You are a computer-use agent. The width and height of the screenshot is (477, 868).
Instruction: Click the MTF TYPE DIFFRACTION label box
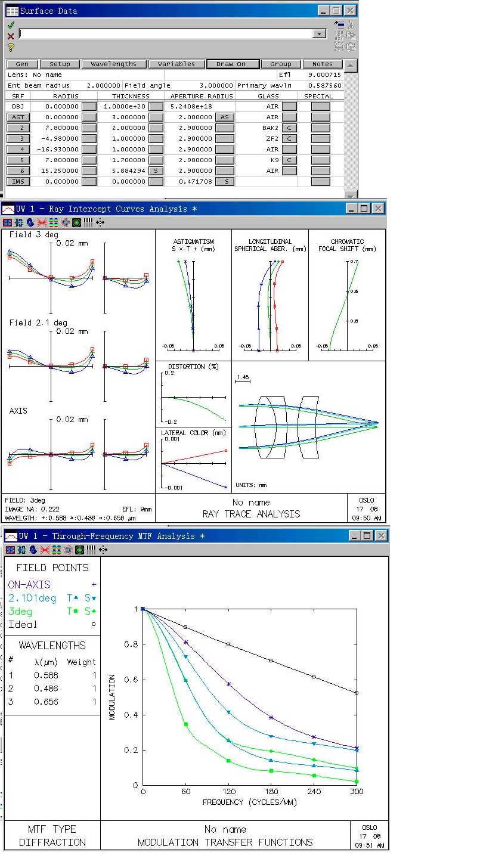pos(52,836)
